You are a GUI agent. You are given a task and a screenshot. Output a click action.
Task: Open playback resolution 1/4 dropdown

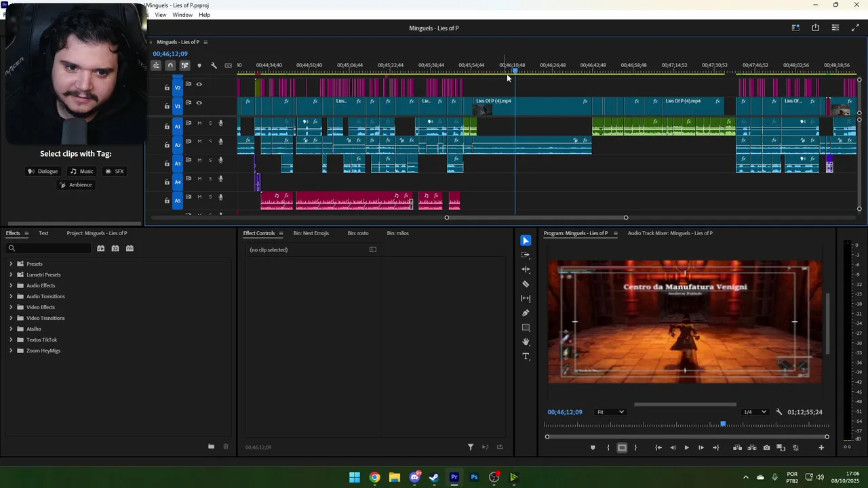[x=755, y=412]
